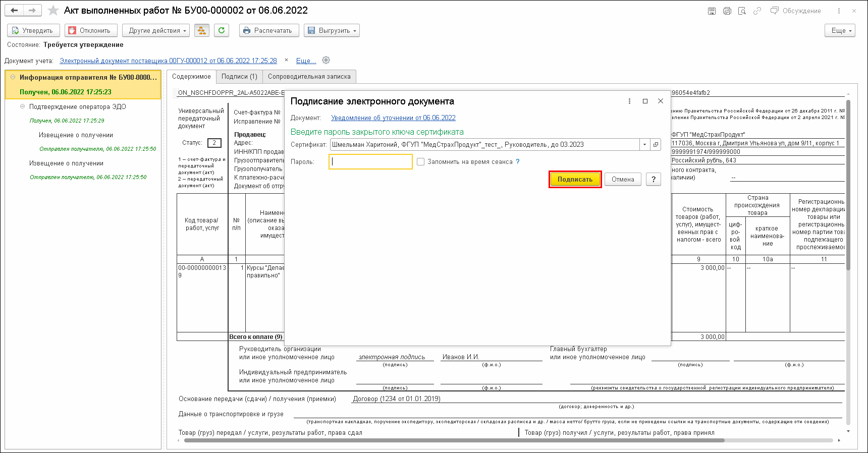
Task: Click the horizontal scrollbar under the document
Action: 454,440
